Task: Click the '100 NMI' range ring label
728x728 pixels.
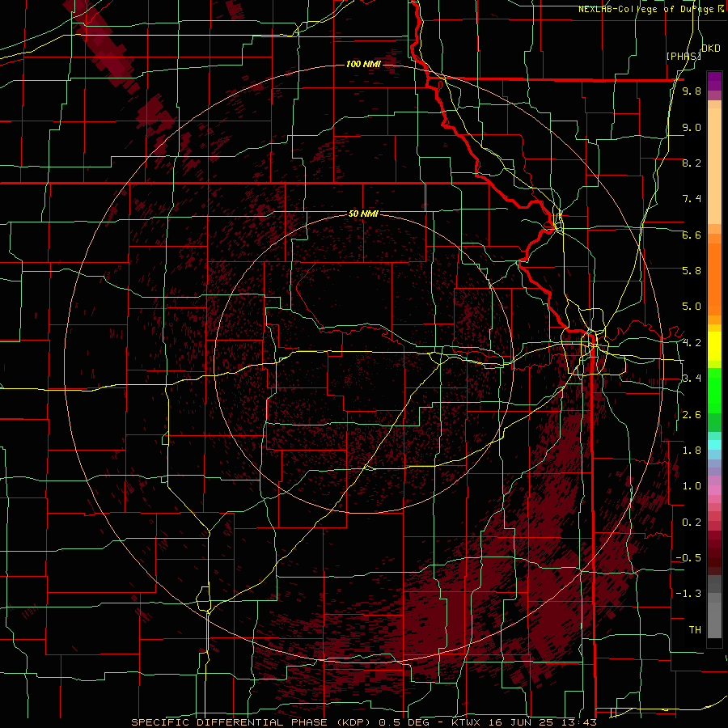Action: pyautogui.click(x=363, y=64)
